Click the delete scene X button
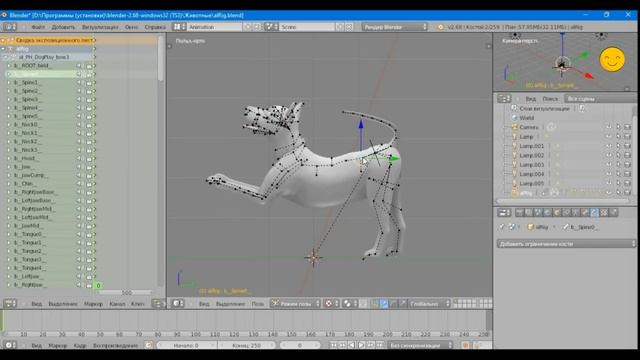 [x=349, y=27]
